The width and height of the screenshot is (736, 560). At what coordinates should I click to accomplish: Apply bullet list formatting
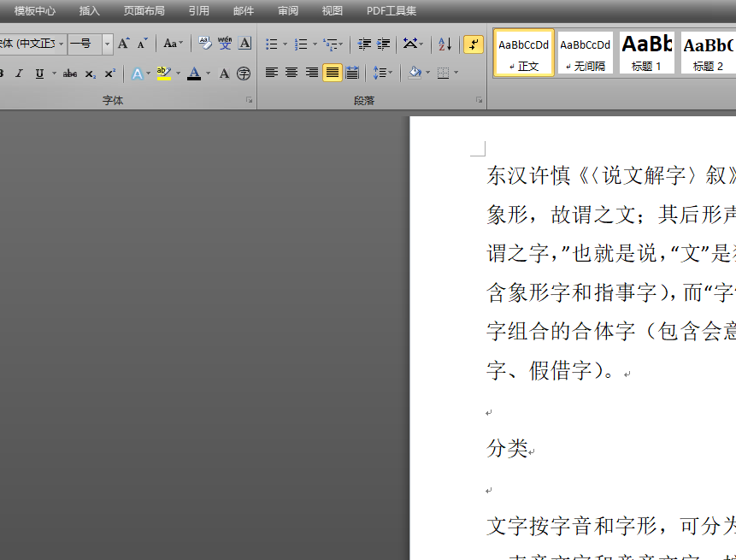tap(271, 44)
